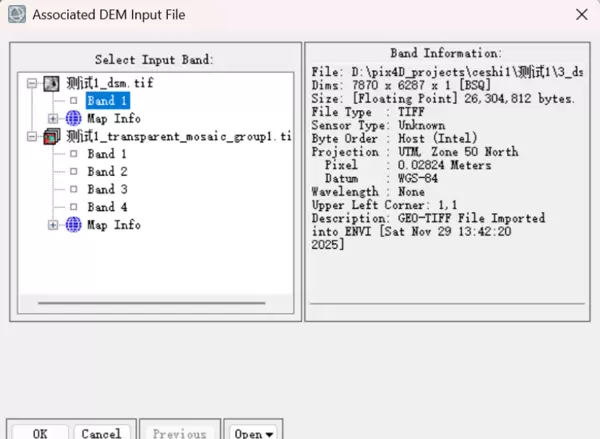600x439 pixels.
Task: Collapse the transparent_mosaic_group1 tree node
Action: coord(33,136)
